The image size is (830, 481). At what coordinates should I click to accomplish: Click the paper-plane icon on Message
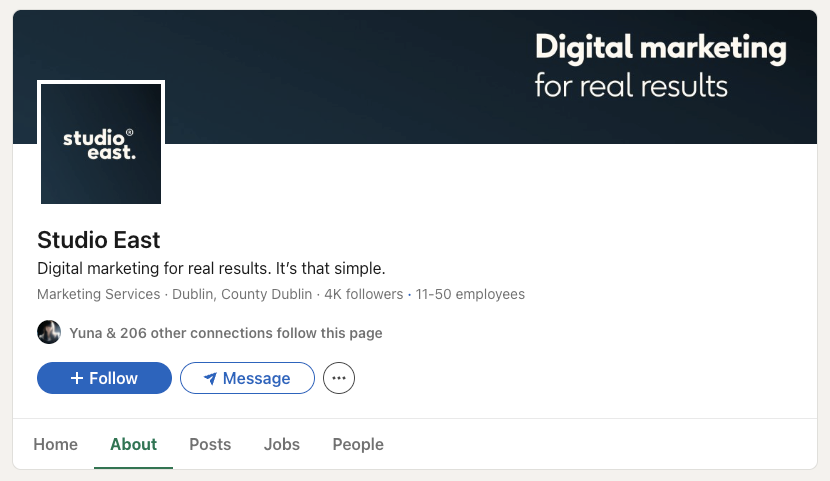(x=210, y=378)
